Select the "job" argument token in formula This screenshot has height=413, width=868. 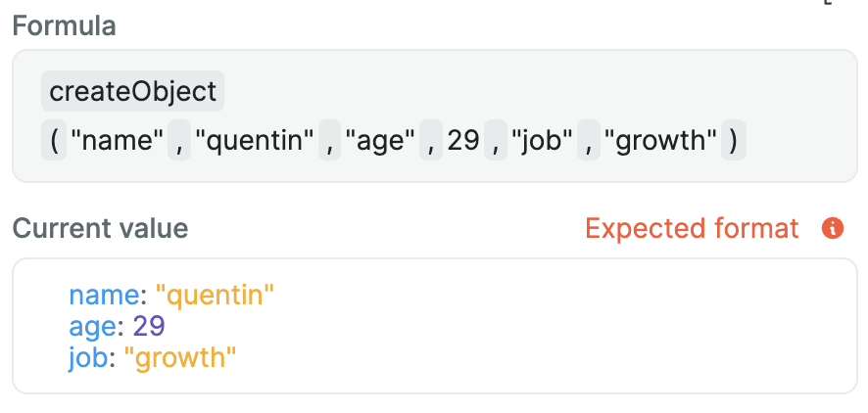pyautogui.click(x=540, y=142)
